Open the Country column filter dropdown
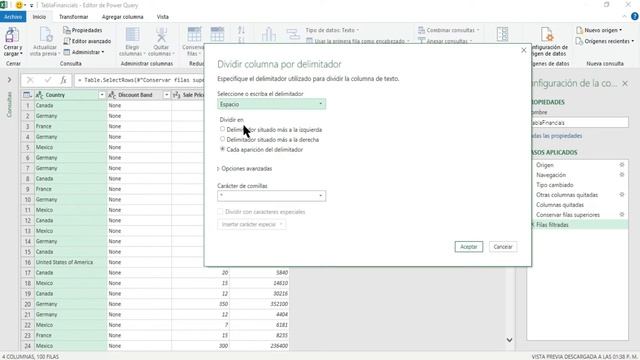This screenshot has width=640, height=360. pyautogui.click(x=102, y=95)
